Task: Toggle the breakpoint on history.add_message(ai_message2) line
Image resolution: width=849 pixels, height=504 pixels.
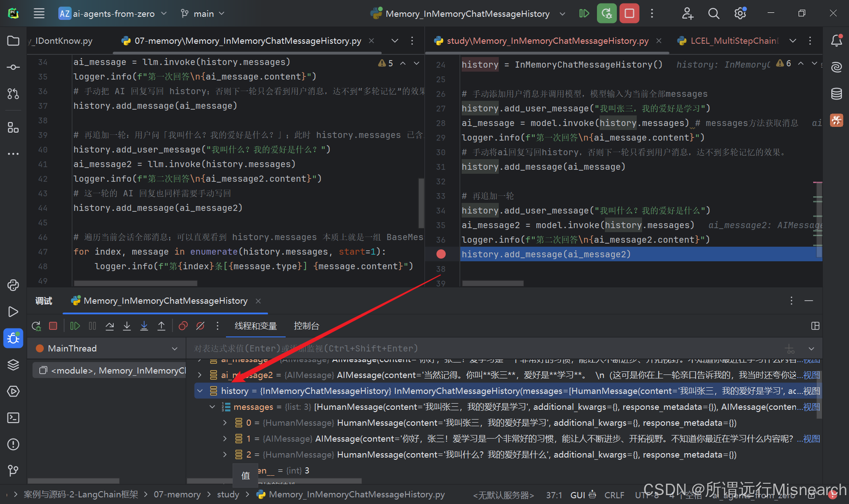Action: coord(441,254)
